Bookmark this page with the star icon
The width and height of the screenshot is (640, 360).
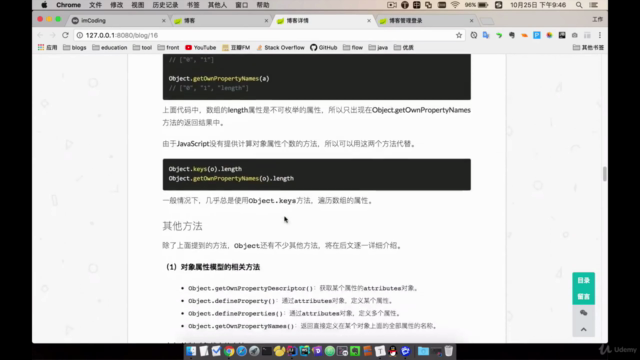459,35
